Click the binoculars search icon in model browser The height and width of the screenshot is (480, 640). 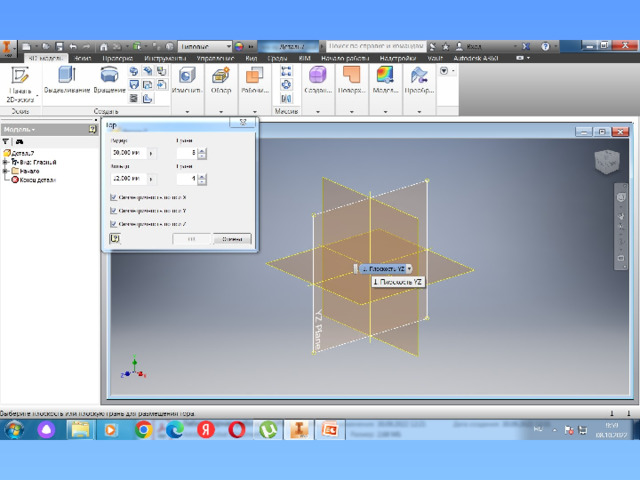(19, 142)
